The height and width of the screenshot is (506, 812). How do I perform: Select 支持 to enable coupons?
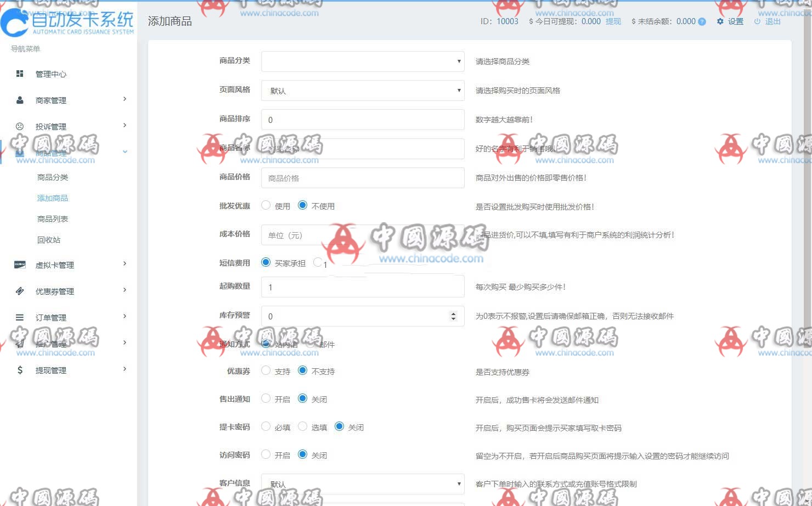pos(266,370)
